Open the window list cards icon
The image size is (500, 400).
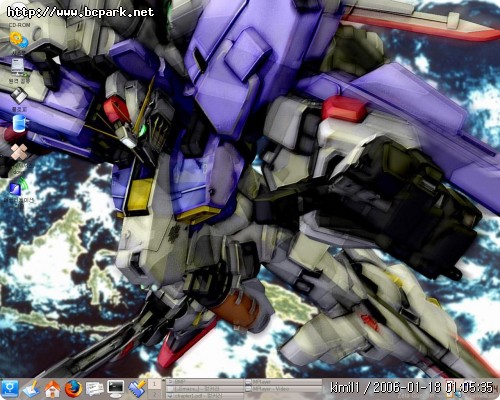[95, 389]
